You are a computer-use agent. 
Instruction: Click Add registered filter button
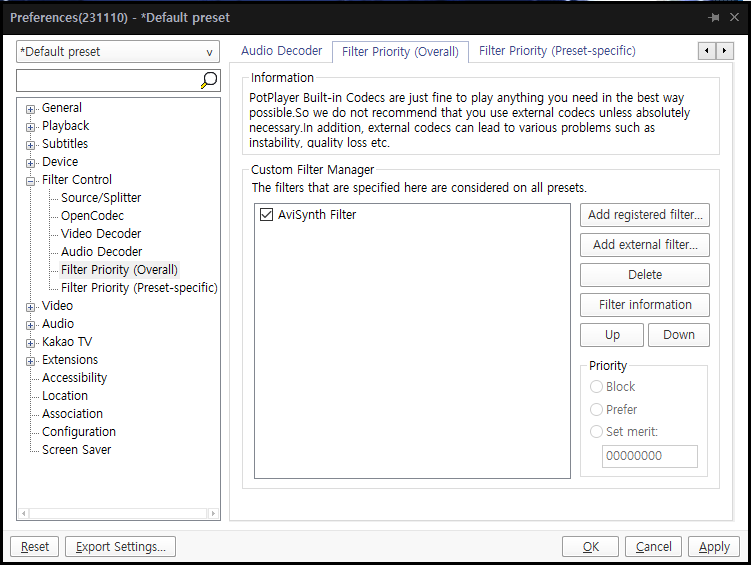[645, 215]
